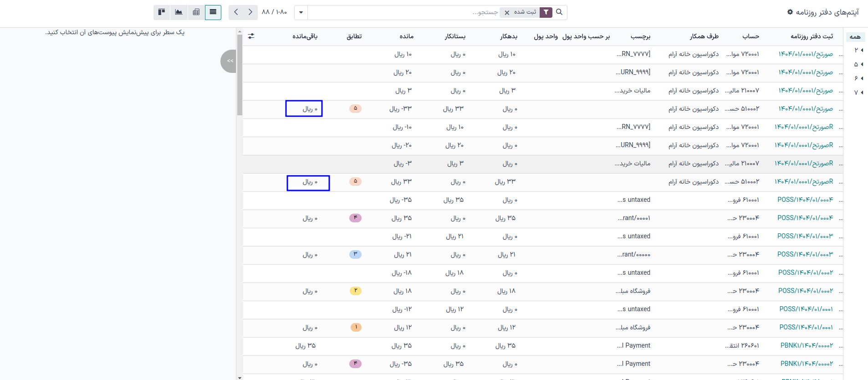Open the gear actions menu beside title

pyautogui.click(x=790, y=12)
